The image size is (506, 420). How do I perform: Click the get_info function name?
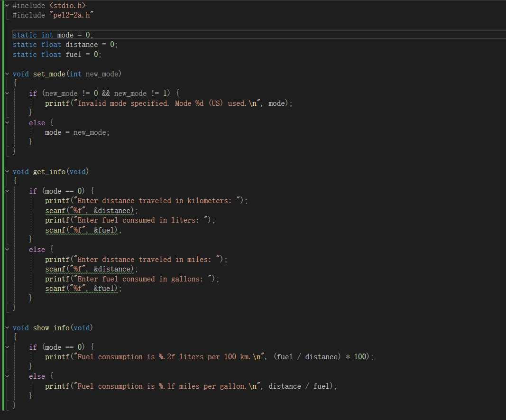(x=49, y=172)
